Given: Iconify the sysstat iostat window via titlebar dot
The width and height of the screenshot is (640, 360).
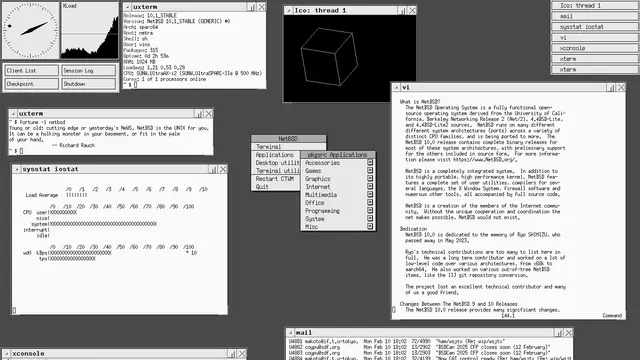Looking at the screenshot, I should (16, 169).
